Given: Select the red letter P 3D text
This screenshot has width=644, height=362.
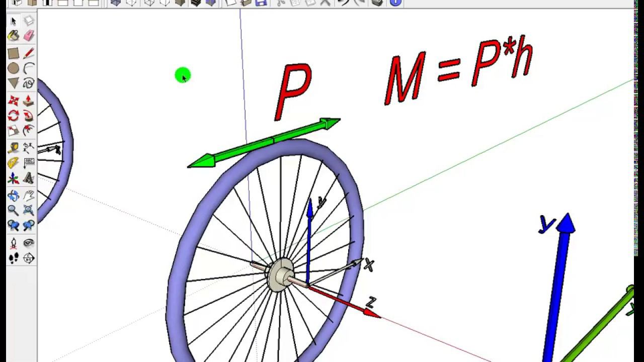Looking at the screenshot, I should pyautogui.click(x=293, y=92).
